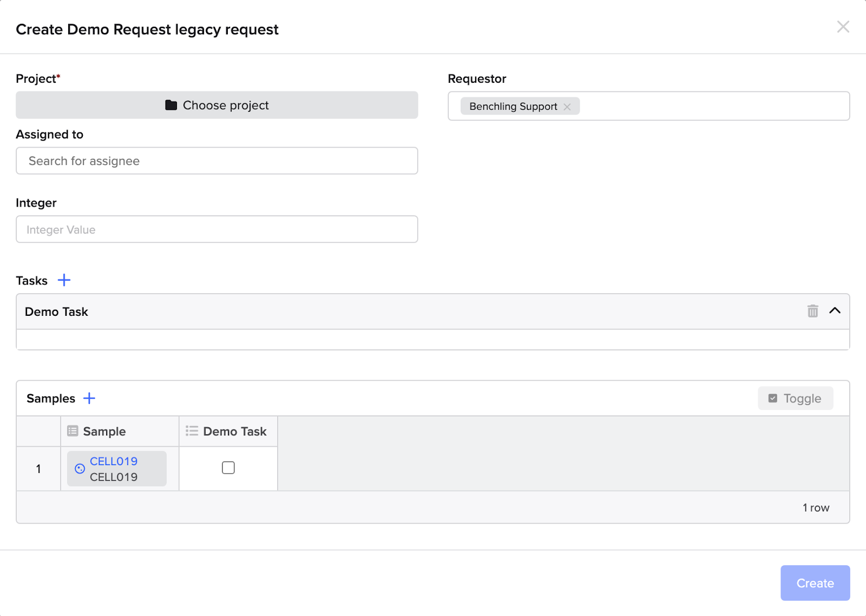
Task: Click the Sample column header icon
Action: click(x=73, y=431)
